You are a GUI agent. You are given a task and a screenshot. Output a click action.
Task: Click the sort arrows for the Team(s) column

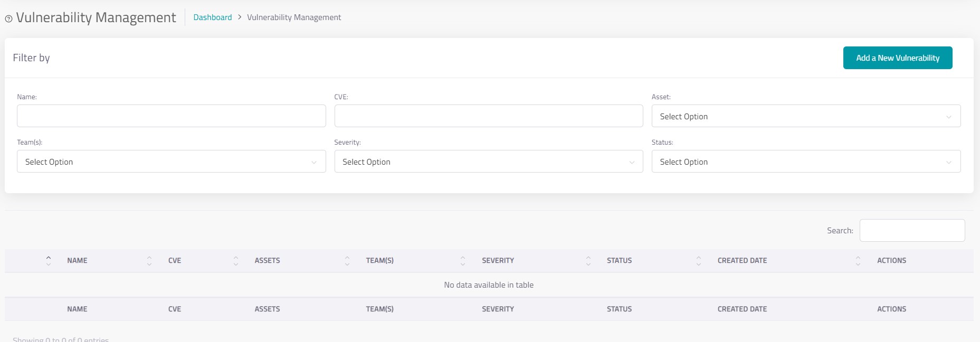click(463, 261)
